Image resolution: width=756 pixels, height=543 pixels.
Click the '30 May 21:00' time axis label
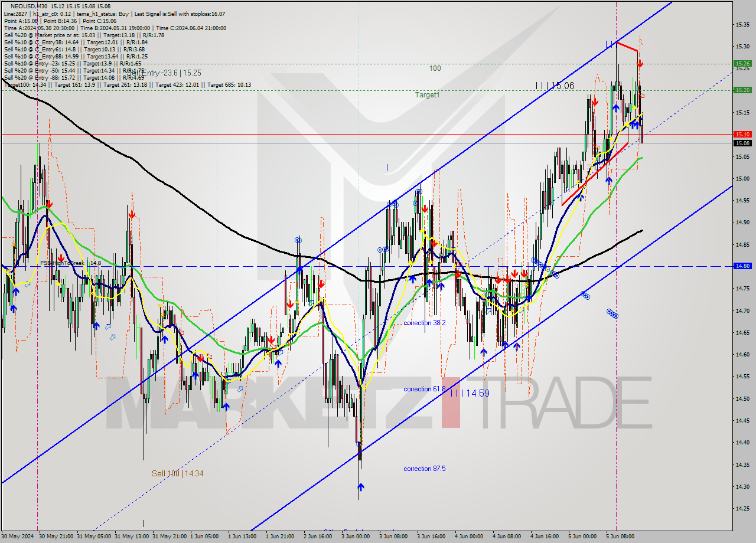56,537
